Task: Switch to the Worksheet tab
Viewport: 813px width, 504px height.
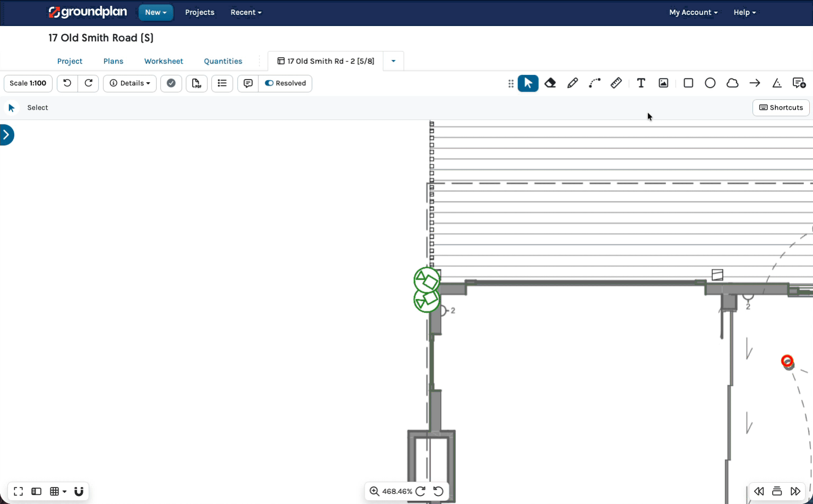Action: click(163, 61)
